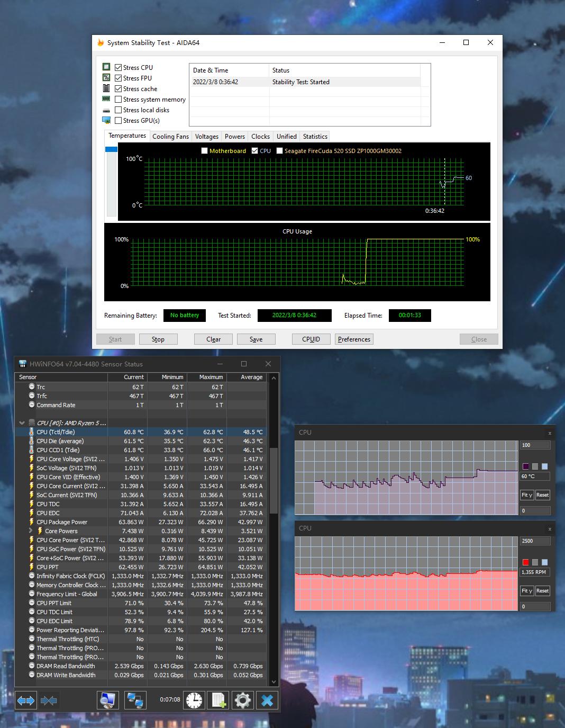Reset the sensor timer with the clock icon
Screen dimensions: 565x728
tap(194, 700)
